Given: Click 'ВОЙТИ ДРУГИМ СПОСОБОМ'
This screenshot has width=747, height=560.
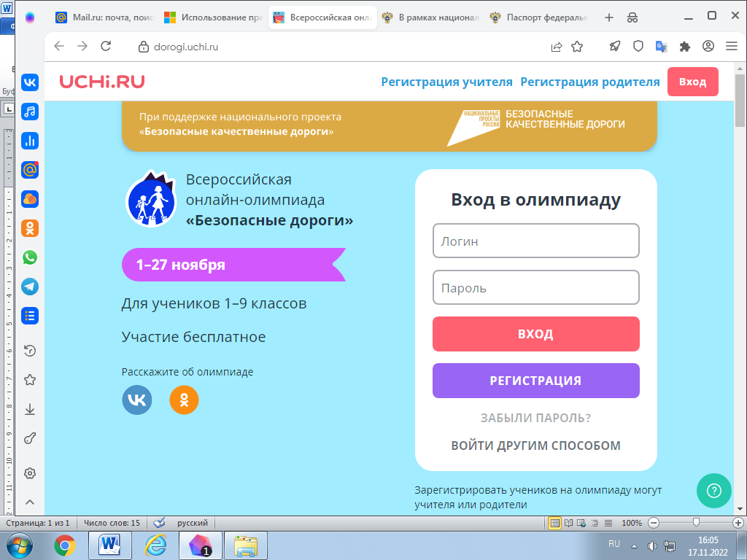Looking at the screenshot, I should [536, 446].
